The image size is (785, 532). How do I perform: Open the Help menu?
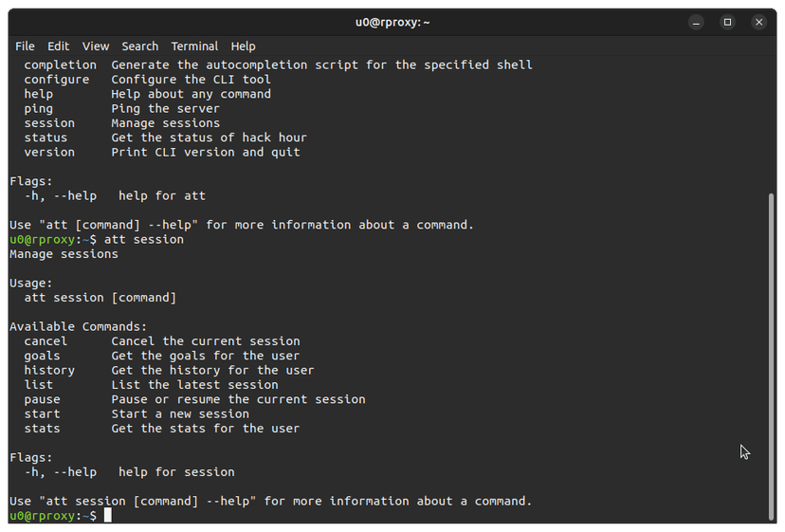pyautogui.click(x=243, y=46)
